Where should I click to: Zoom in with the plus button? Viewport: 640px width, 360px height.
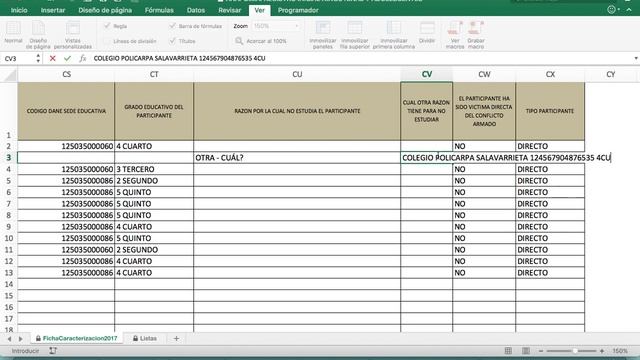602,351
